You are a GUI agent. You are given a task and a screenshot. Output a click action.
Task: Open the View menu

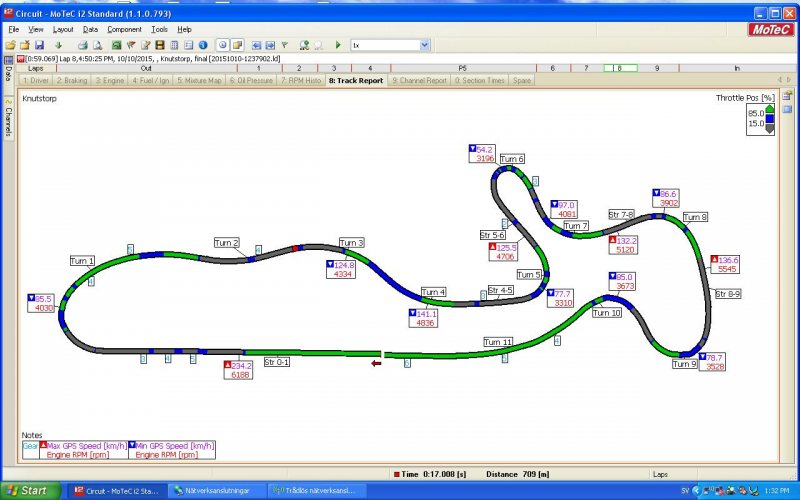36,29
